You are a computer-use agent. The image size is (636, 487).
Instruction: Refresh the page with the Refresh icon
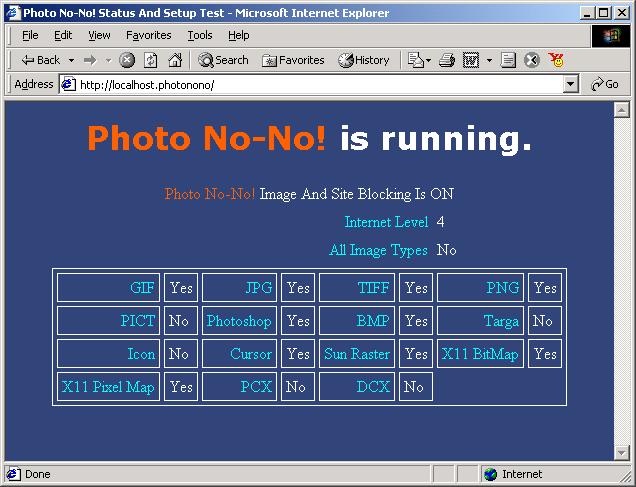(150, 60)
